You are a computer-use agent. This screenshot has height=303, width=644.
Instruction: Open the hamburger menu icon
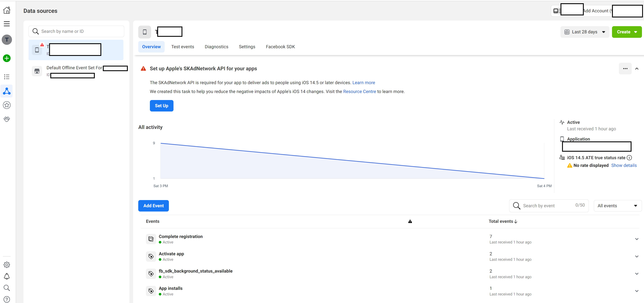pyautogui.click(x=7, y=24)
